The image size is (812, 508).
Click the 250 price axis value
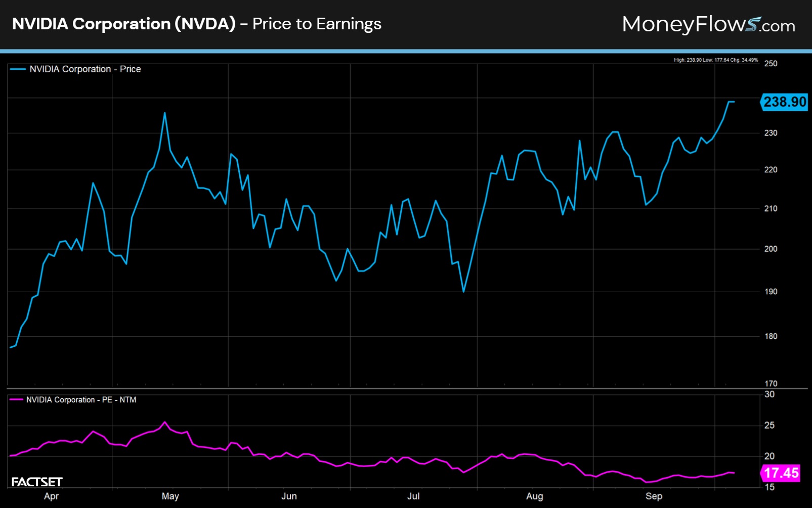pos(771,64)
